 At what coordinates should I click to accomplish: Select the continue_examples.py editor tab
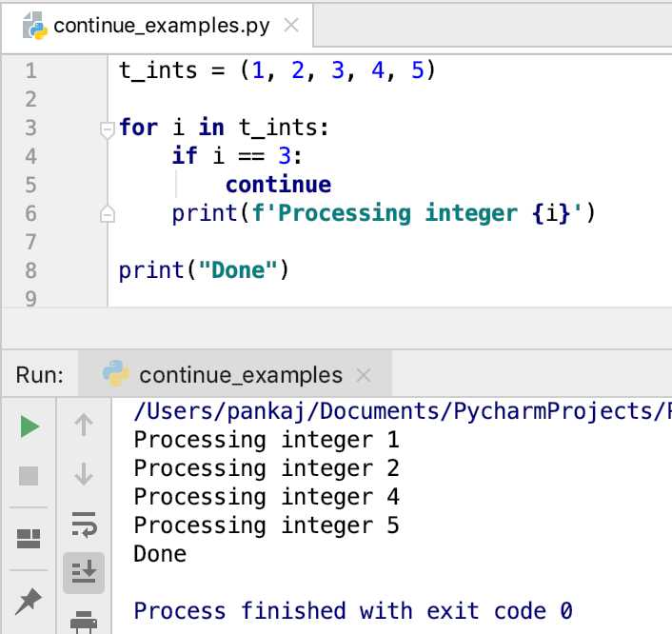tap(162, 26)
